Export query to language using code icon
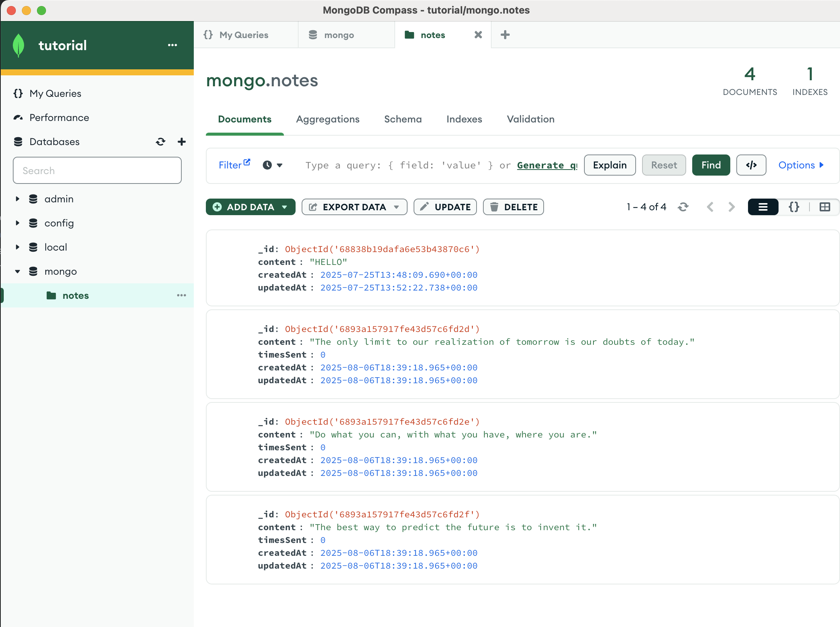This screenshot has width=840, height=627. (x=751, y=165)
